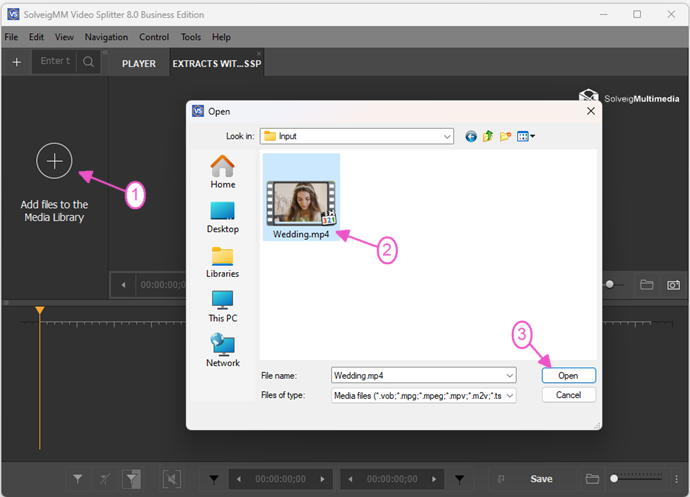Open the View menu
Screen dimensions: 690x497
[64, 37]
